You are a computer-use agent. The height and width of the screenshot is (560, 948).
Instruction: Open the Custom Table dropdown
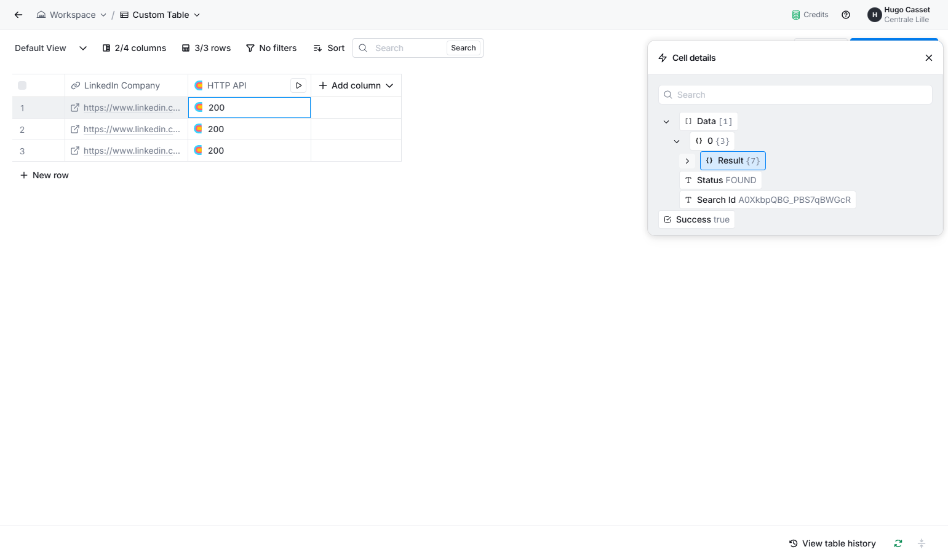160,15
